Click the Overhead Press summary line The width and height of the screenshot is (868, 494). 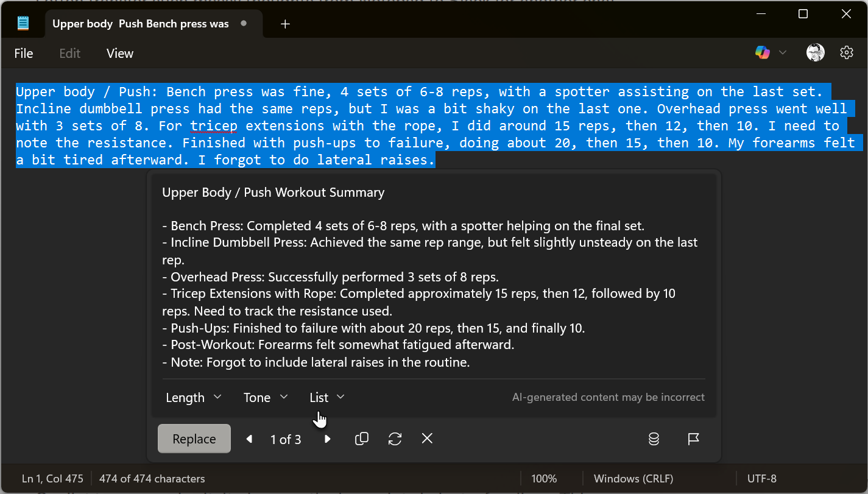pyautogui.click(x=330, y=277)
